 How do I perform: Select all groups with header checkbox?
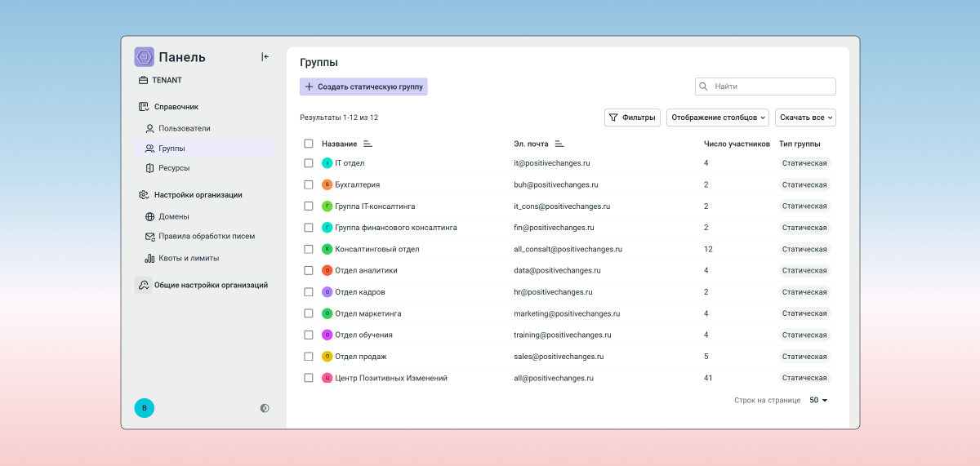[x=309, y=144]
